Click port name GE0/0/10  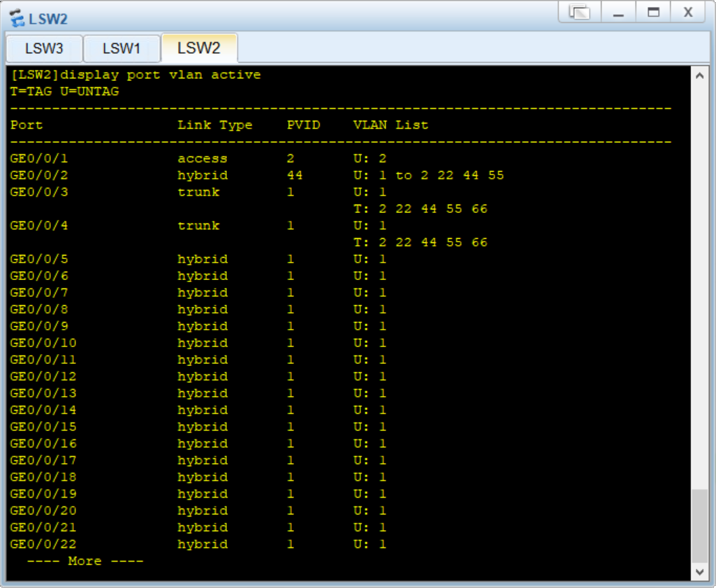[43, 343]
